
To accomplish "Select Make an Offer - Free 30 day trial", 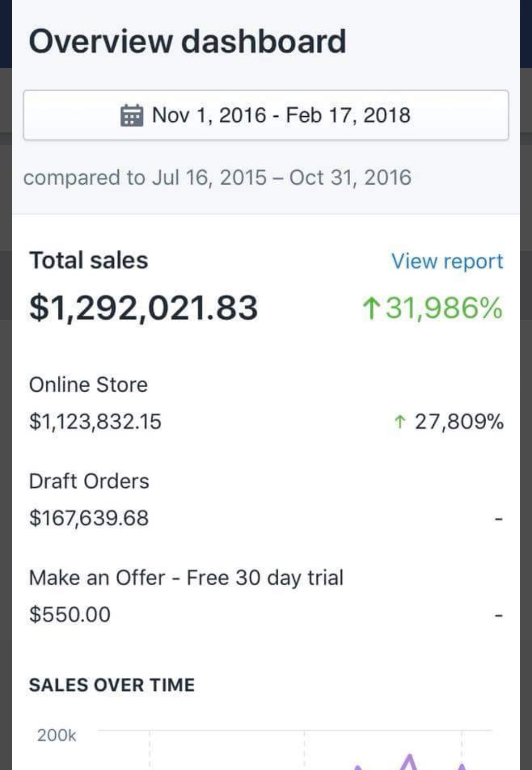I will coord(186,578).
